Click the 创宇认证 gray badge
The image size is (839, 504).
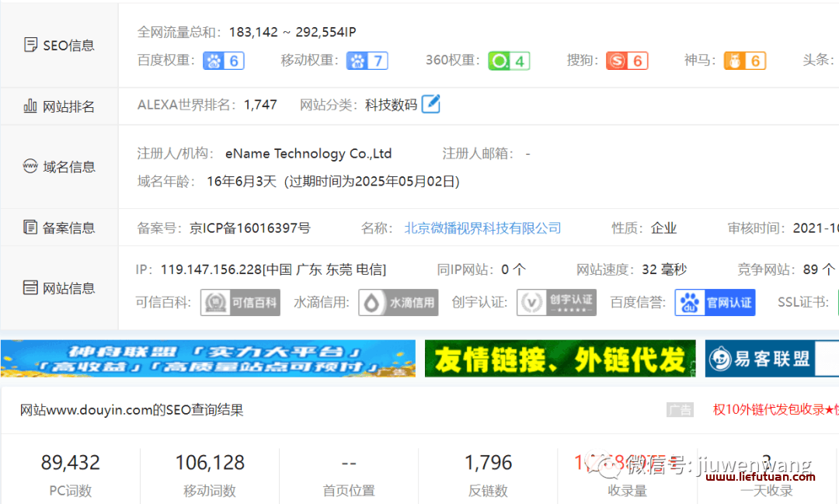556,302
